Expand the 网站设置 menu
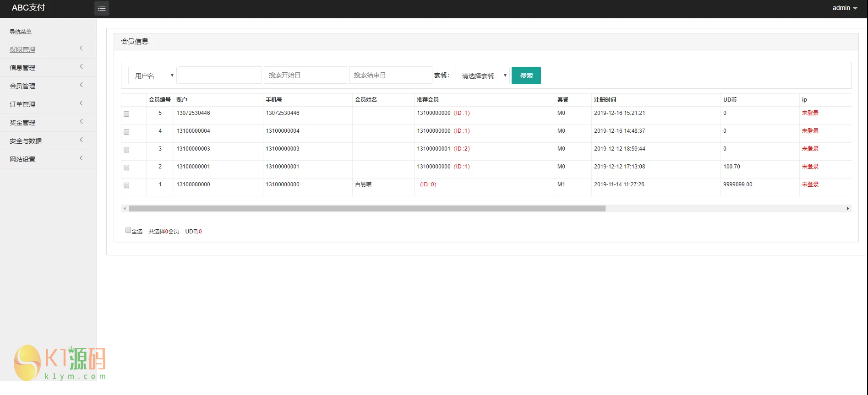 coord(48,159)
